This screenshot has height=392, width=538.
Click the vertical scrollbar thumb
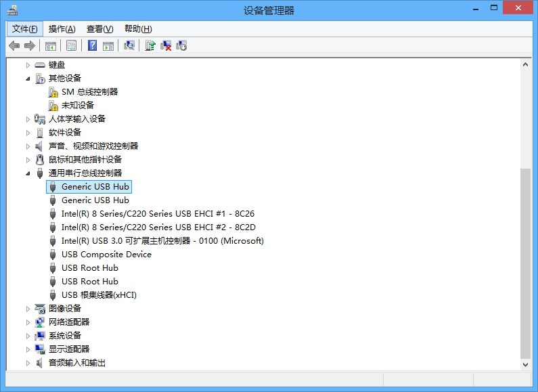[x=525, y=263]
